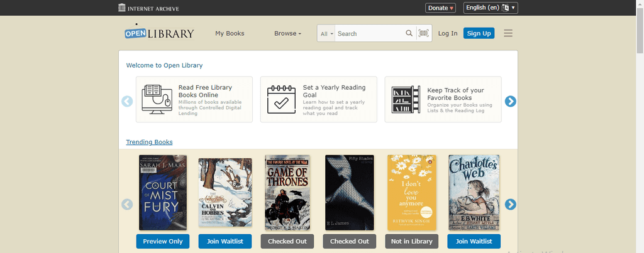This screenshot has height=253, width=644.
Task: Expand the Browse menu
Action: 287,33
